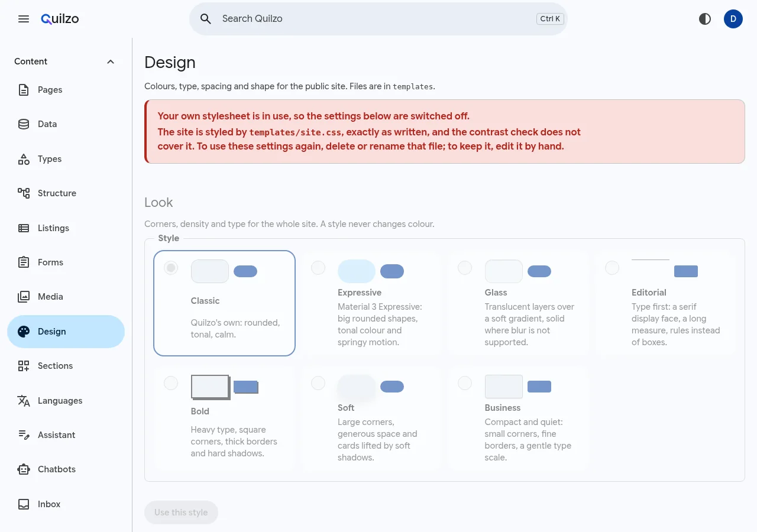
Task: Click the Look section heading
Action: (x=158, y=202)
